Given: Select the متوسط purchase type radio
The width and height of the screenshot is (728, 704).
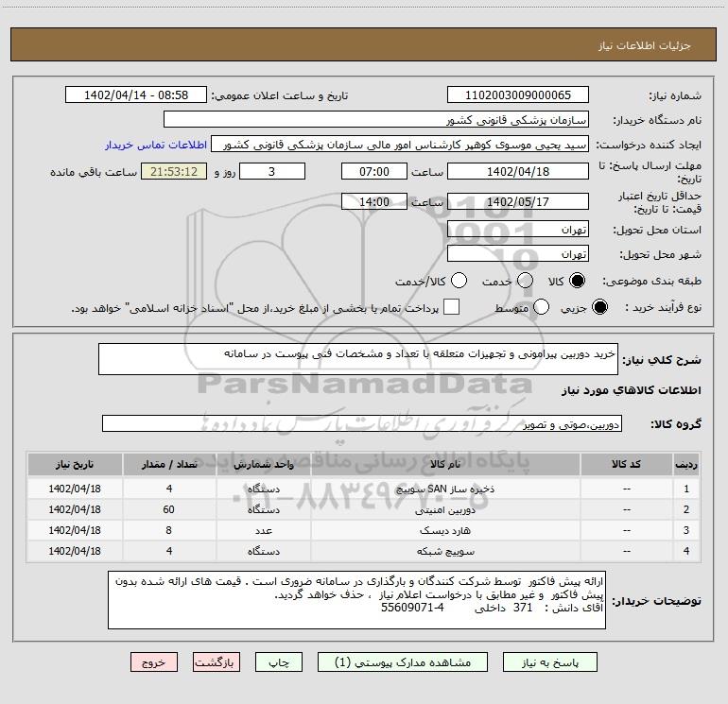Looking at the screenshot, I should point(541,307).
